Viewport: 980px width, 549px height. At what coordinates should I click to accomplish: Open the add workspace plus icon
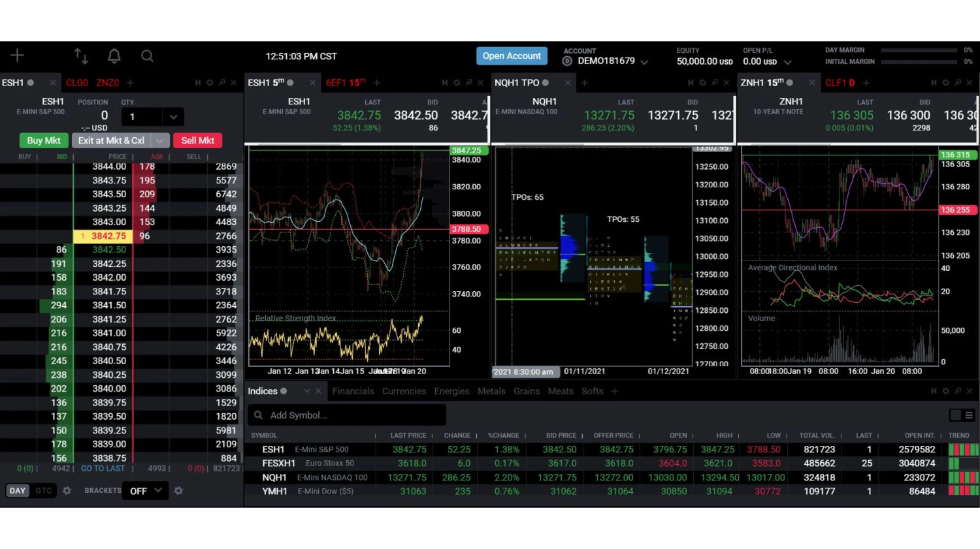16,55
